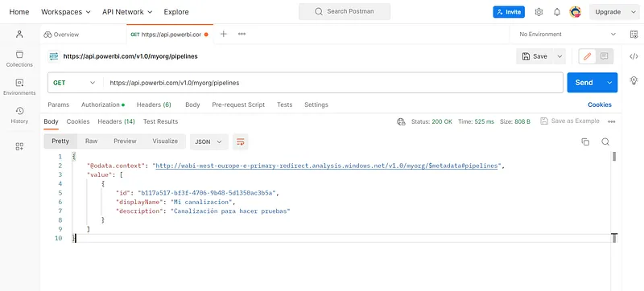Expand the Upgrade dropdown arrow
The image size is (644, 291).
tap(633, 12)
